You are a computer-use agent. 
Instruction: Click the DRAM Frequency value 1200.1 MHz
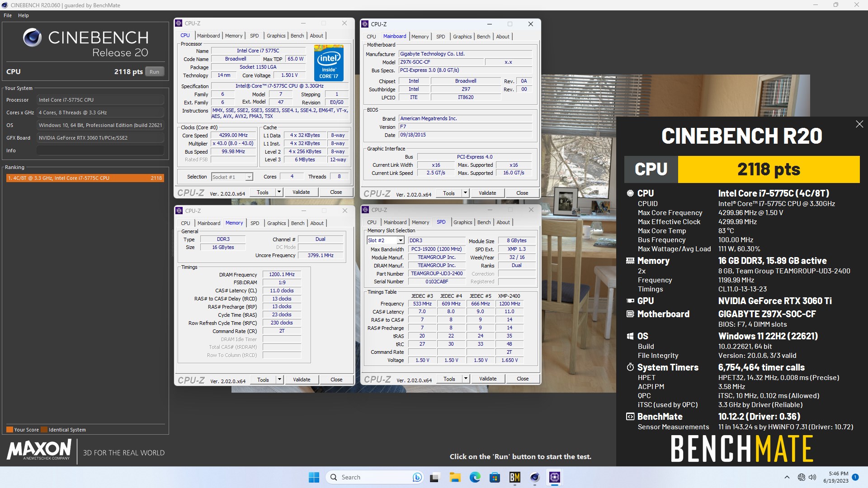(282, 274)
